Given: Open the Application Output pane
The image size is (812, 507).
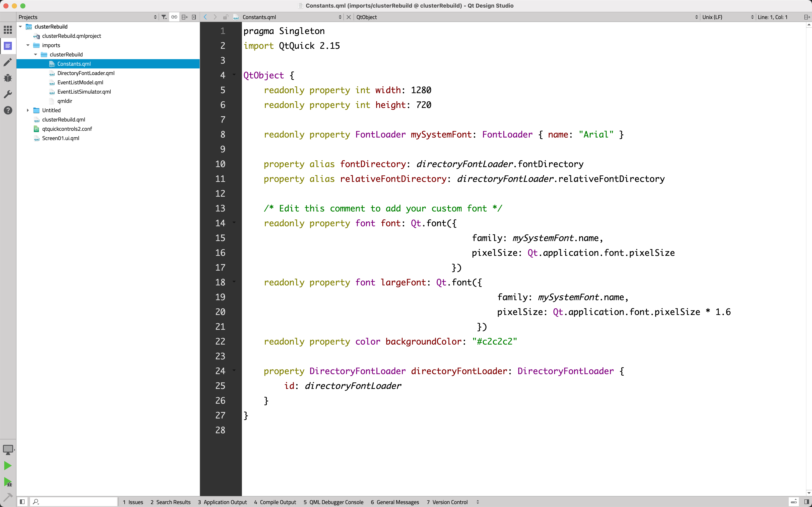Looking at the screenshot, I should pos(222,502).
